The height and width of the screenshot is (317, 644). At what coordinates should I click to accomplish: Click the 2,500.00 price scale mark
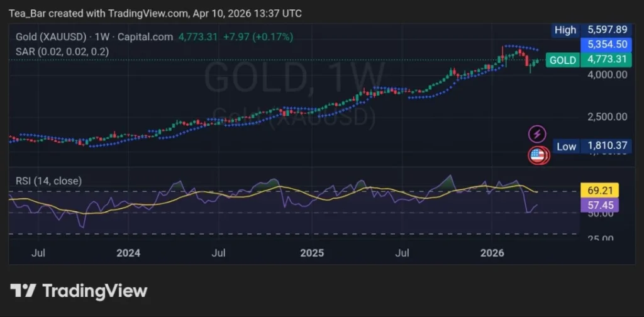click(x=606, y=117)
